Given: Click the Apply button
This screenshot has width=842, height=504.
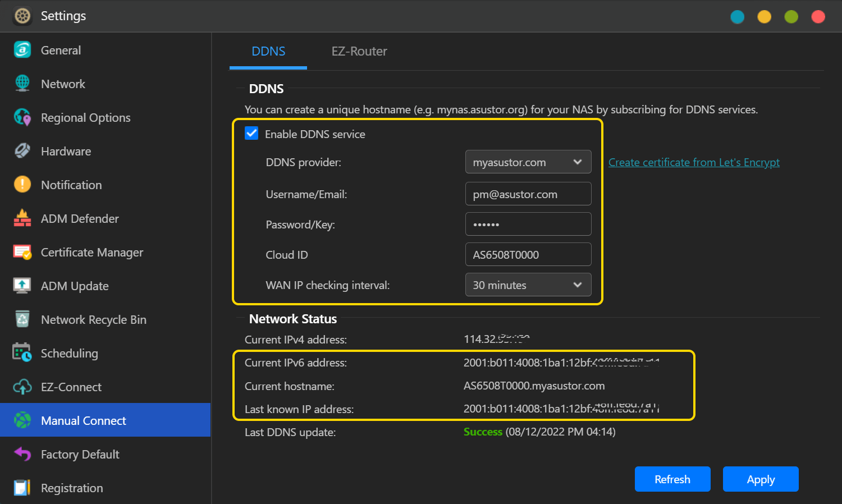Looking at the screenshot, I should coord(761,479).
